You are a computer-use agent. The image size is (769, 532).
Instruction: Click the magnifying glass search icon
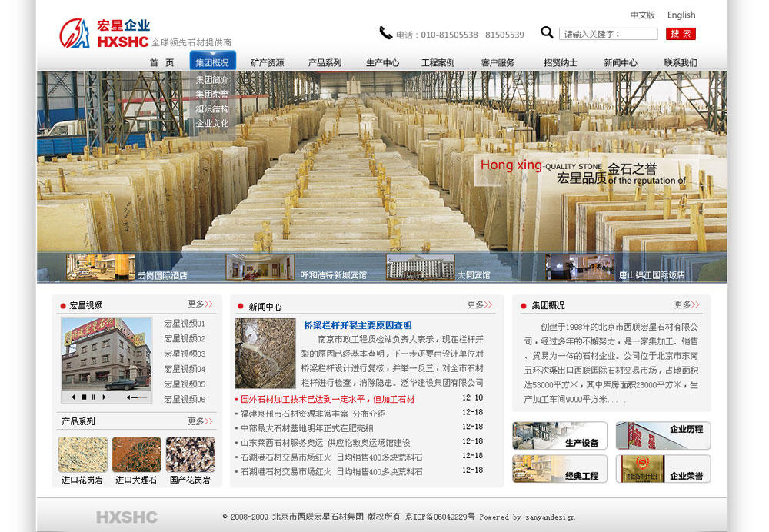click(547, 32)
